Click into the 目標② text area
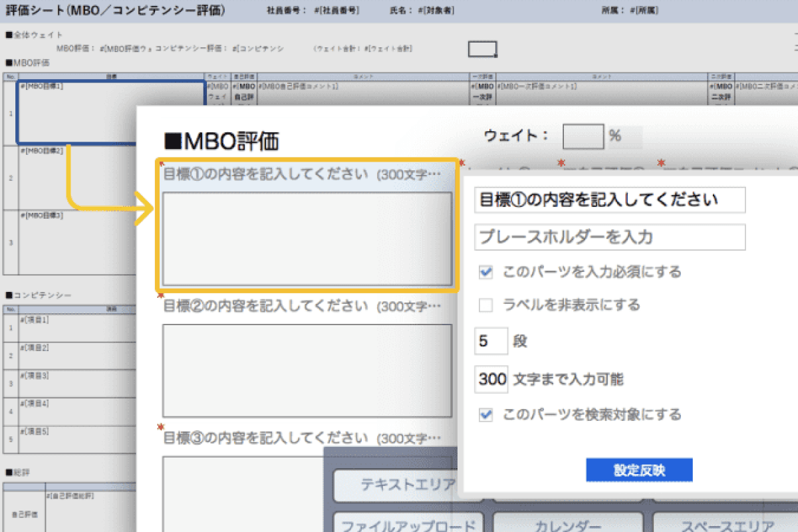The image size is (798, 532). click(307, 370)
